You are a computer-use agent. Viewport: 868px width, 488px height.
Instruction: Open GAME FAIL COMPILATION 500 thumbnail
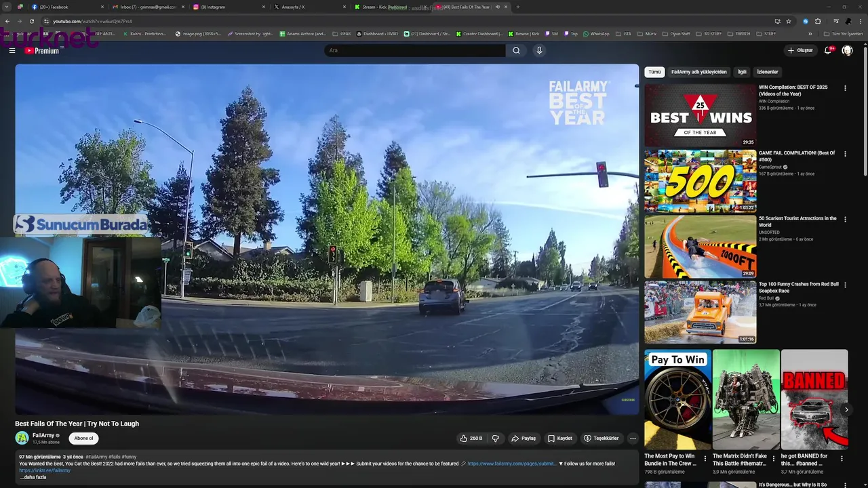pyautogui.click(x=700, y=181)
